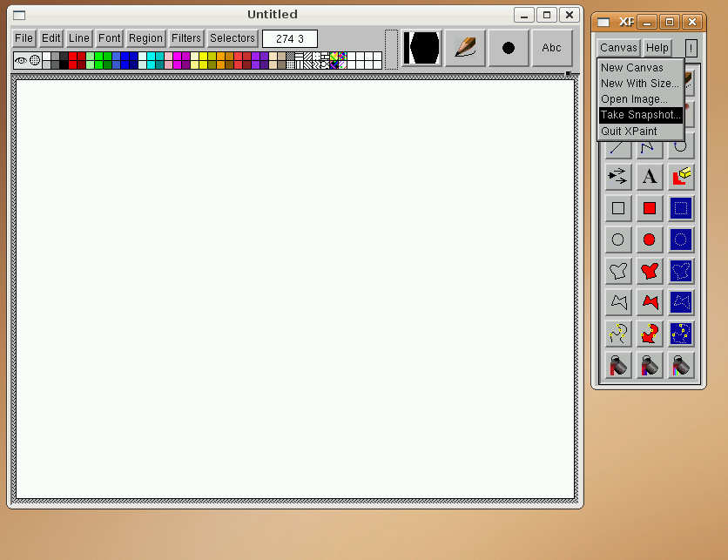Click the pencil tool icon in canvas toolbar
Screen dimensions: 728x560
465,48
